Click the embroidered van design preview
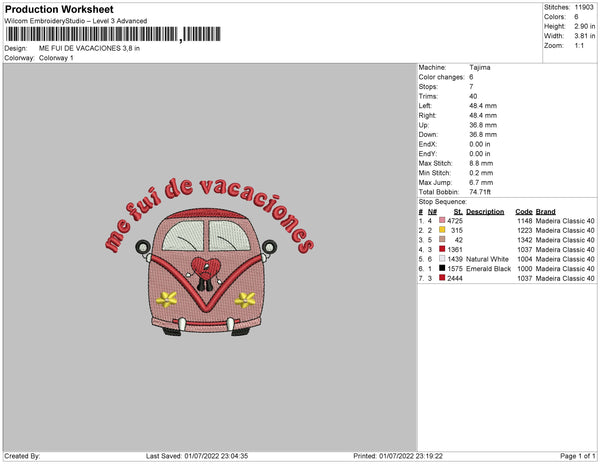The width and height of the screenshot is (600, 464). click(x=206, y=272)
